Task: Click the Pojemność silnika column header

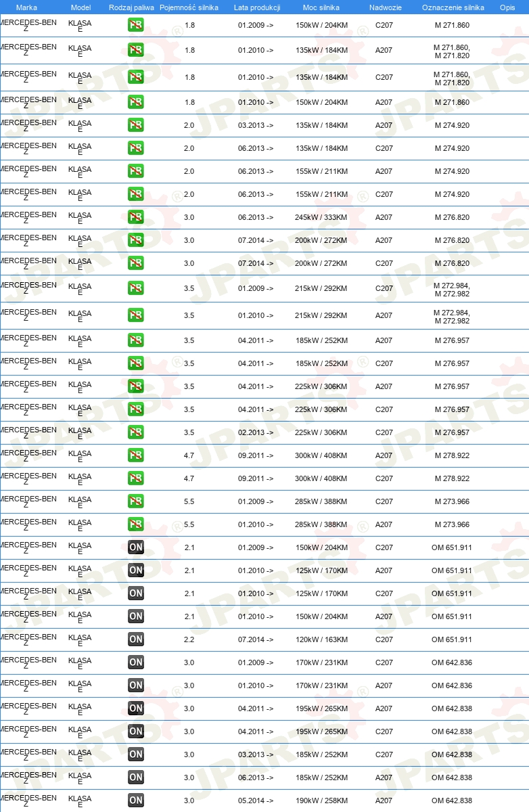Action: pos(189,7)
